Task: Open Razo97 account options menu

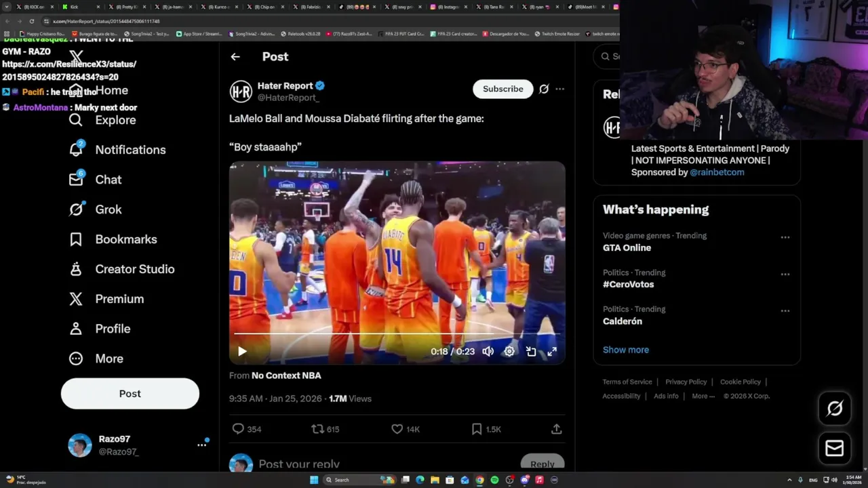Action: (201, 445)
